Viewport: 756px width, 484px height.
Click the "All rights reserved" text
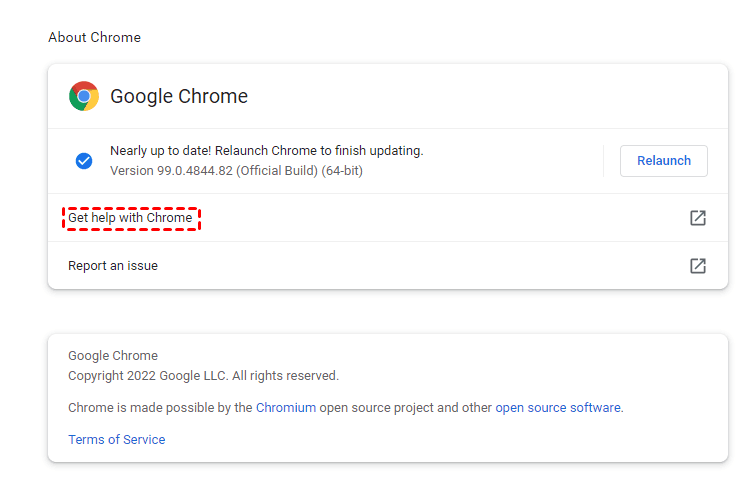coord(286,376)
